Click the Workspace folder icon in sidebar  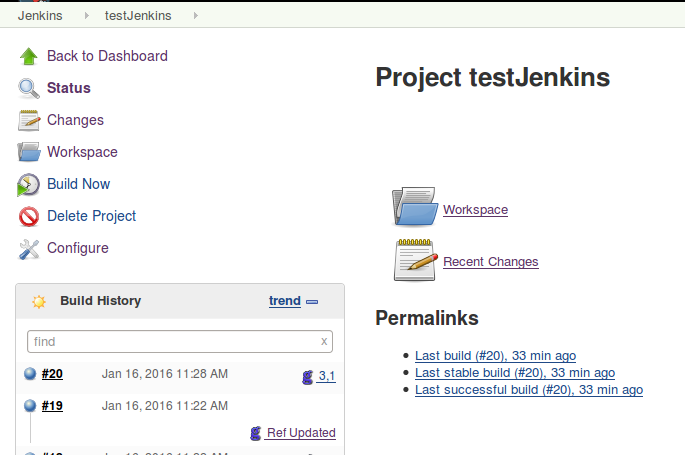pos(28,152)
